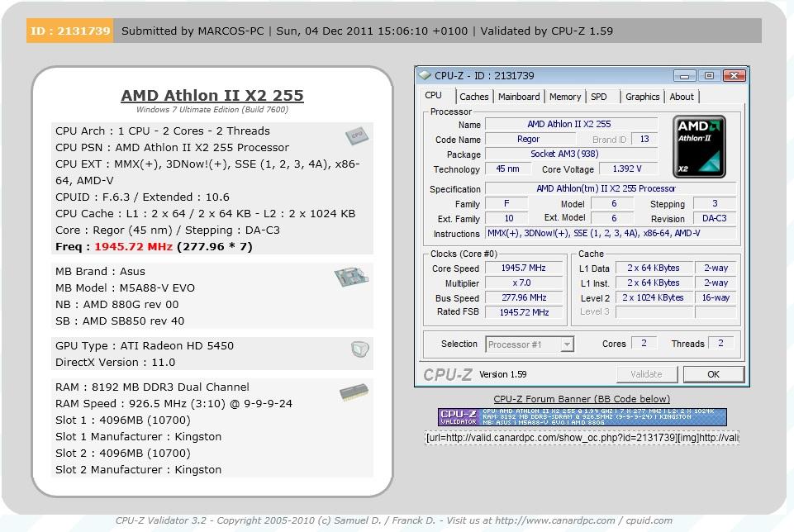Click the L1 Data cache size value

(x=654, y=268)
